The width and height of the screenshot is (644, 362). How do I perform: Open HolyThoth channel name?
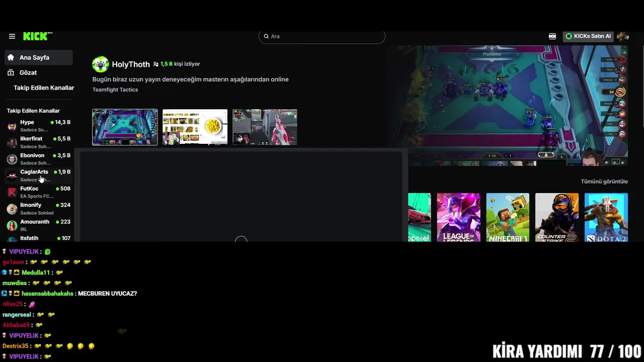coord(131,64)
